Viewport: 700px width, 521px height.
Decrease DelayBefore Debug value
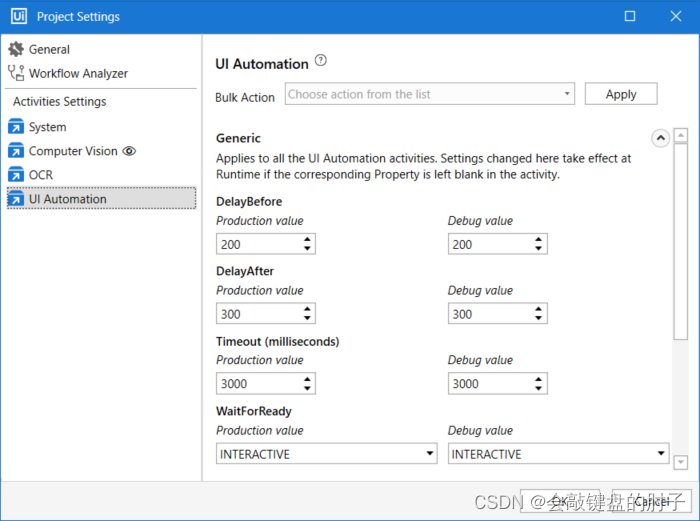(x=538, y=249)
